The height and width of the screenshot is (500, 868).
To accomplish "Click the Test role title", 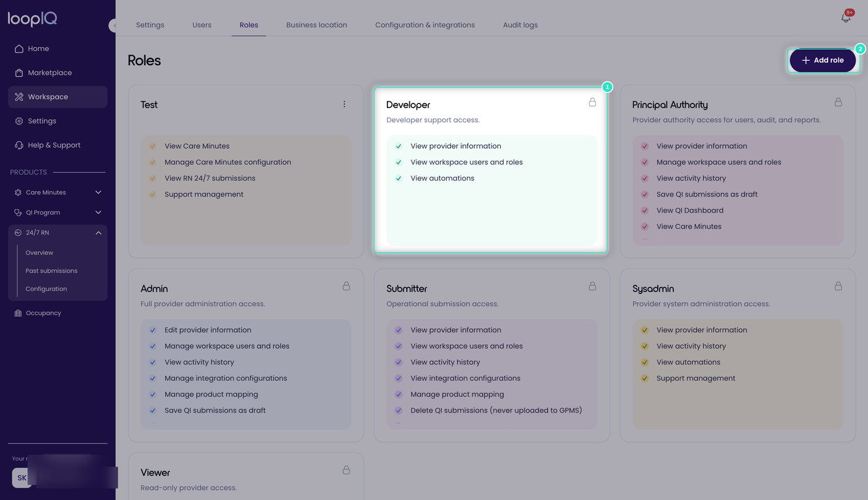I will coord(149,105).
